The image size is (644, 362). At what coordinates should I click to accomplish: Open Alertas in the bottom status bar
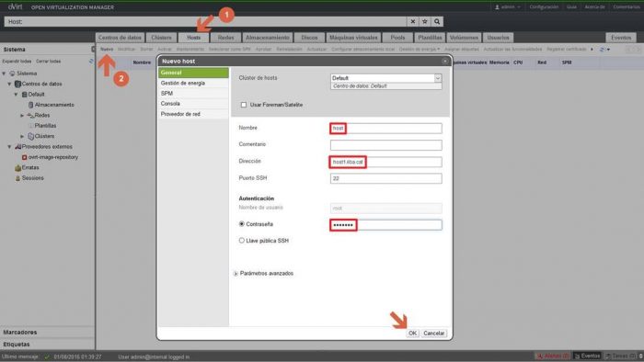(x=553, y=356)
